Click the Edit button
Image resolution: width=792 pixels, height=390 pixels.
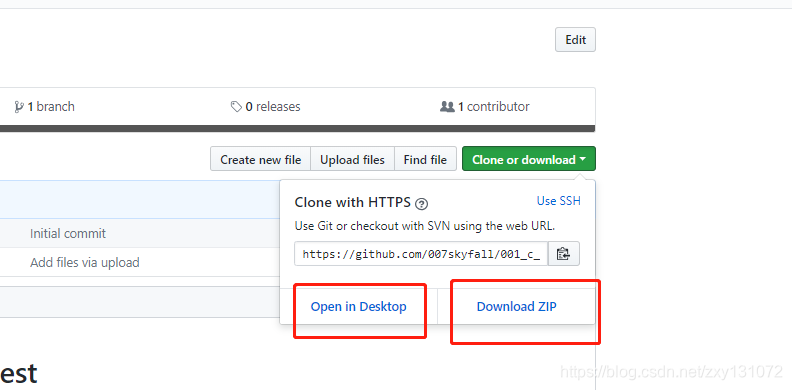(x=575, y=40)
